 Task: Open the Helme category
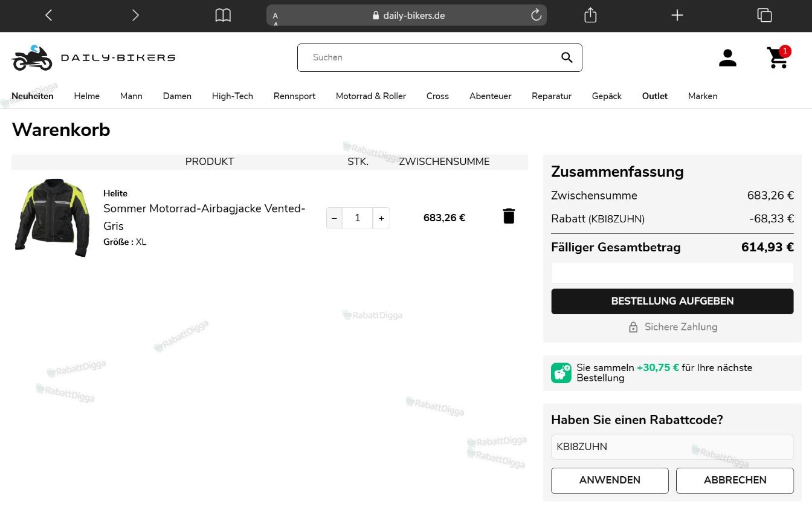click(x=87, y=96)
